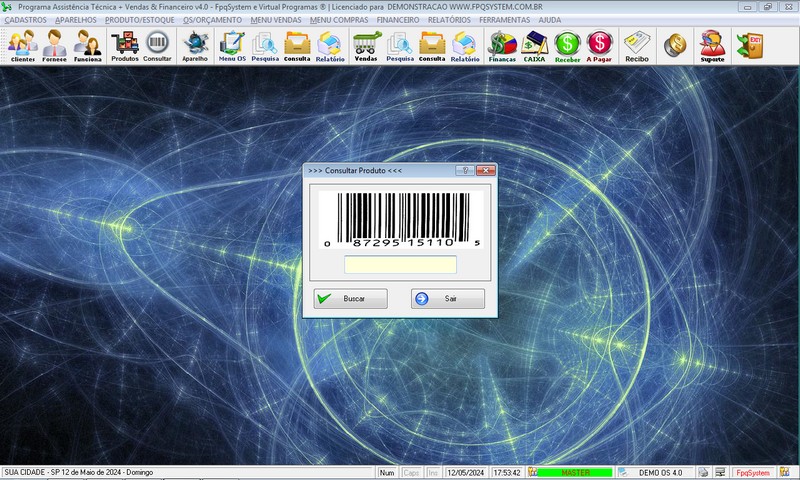Focus the yellow barcode input field

[400, 265]
